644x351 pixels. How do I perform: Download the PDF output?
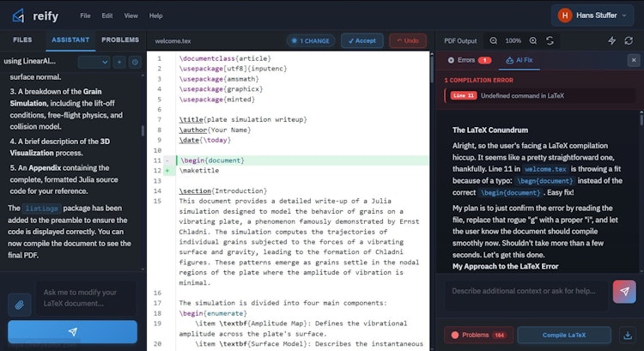628,335
